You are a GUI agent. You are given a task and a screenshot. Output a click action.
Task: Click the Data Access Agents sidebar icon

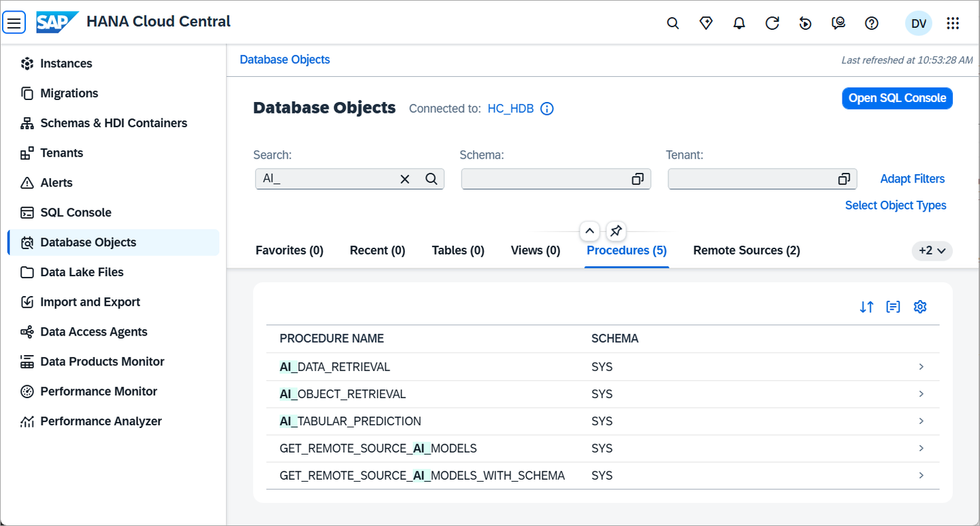(27, 332)
